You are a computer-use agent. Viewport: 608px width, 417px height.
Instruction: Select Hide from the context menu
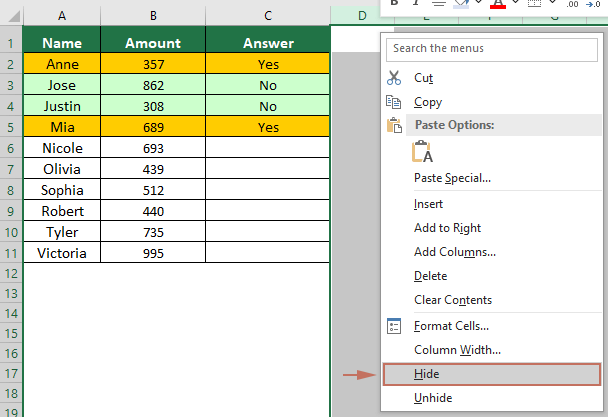click(427, 374)
